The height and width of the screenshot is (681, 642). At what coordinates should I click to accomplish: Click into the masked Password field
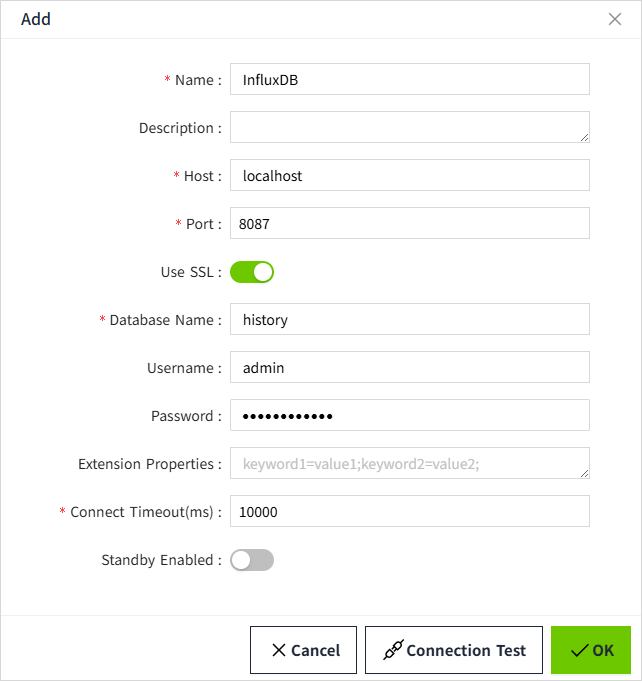[x=409, y=416]
